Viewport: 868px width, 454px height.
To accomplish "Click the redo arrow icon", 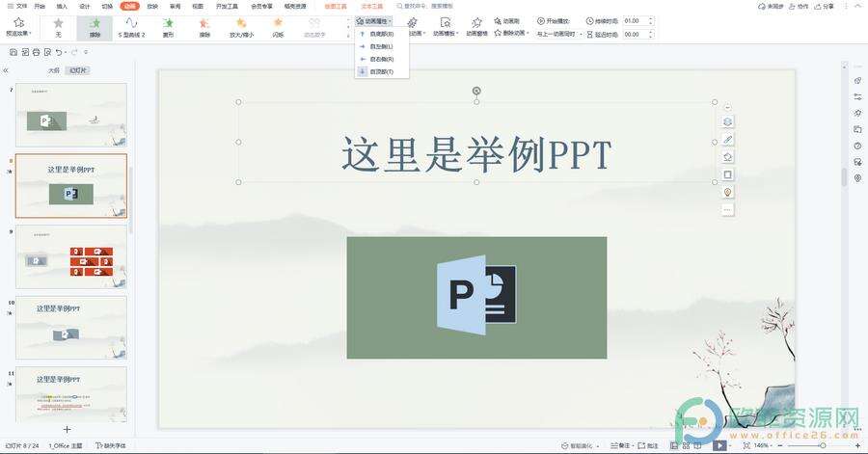I will tap(74, 52).
